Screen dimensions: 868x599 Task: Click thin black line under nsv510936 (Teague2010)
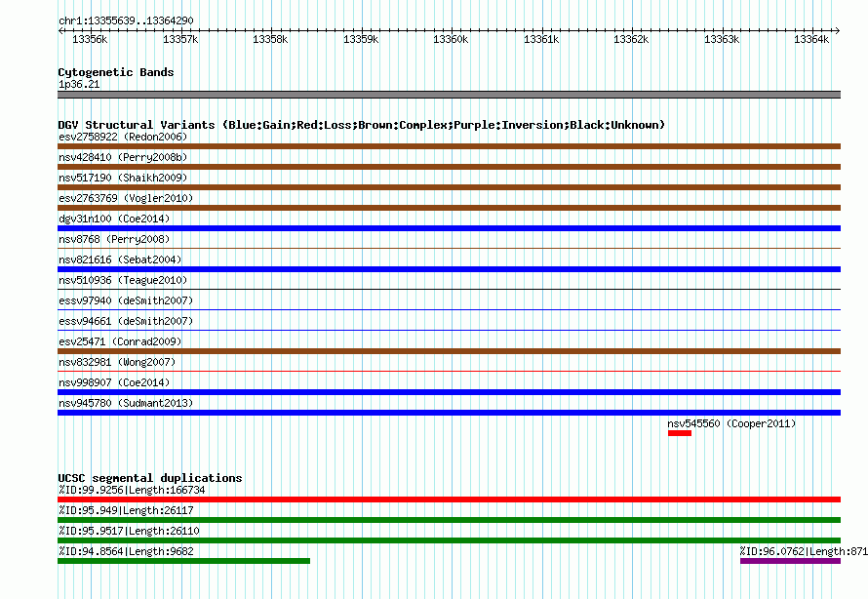(449, 289)
